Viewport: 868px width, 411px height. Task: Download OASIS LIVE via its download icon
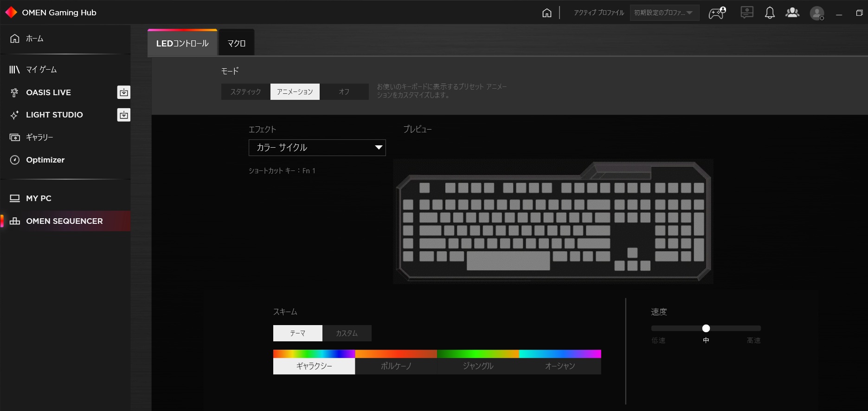tap(124, 92)
